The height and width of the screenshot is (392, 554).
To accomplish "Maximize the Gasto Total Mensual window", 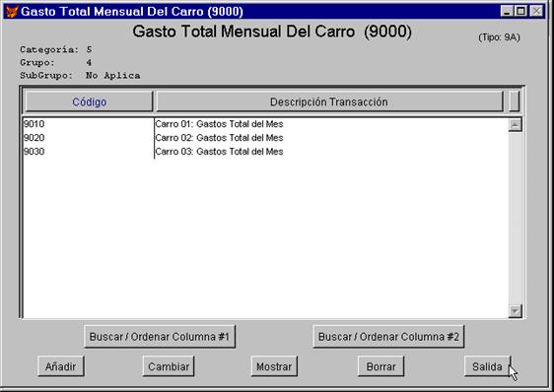I will (520, 11).
